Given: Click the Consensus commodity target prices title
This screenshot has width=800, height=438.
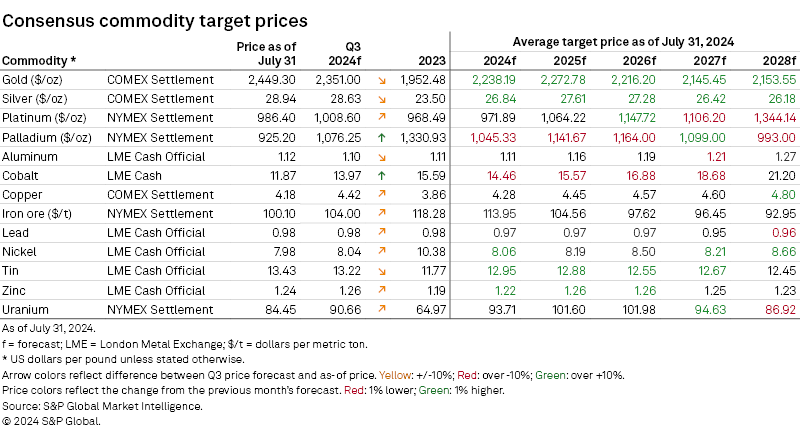Looking at the screenshot, I should [x=154, y=19].
